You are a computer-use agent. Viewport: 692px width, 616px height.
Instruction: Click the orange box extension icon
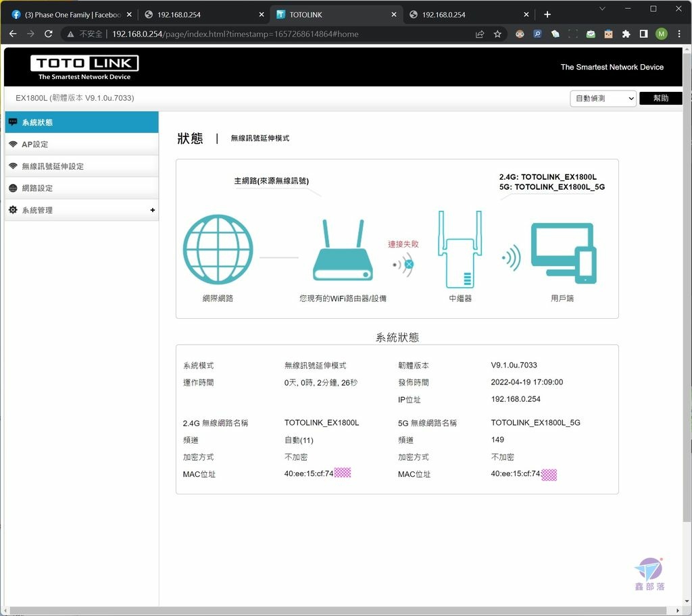[x=608, y=34]
